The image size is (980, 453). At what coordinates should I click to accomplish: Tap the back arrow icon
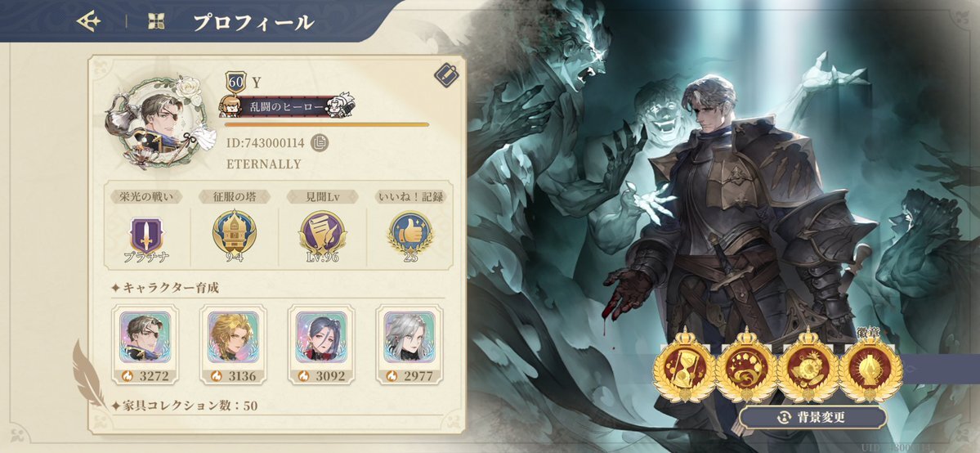tap(89, 21)
